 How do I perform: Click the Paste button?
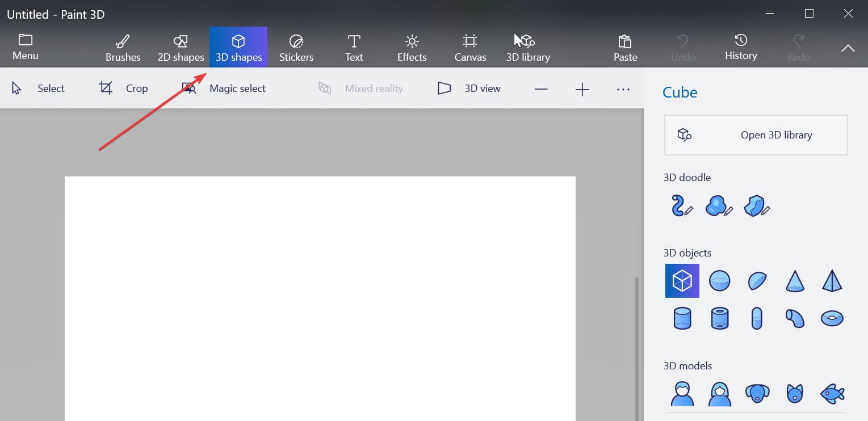[x=625, y=48]
